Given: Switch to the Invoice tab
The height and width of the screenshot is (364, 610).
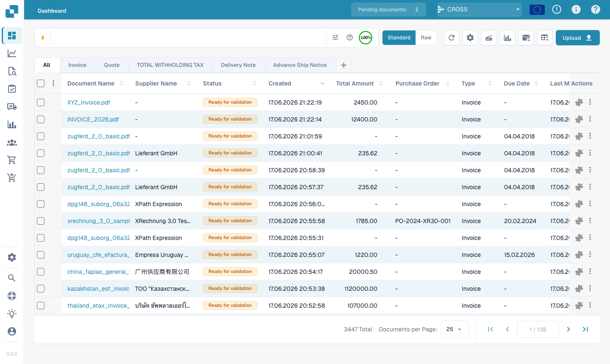Looking at the screenshot, I should (x=77, y=65).
